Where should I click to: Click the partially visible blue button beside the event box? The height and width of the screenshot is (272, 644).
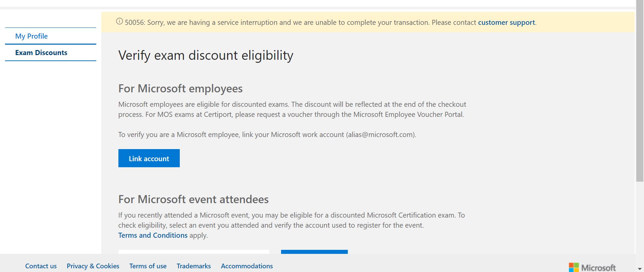tap(314, 252)
